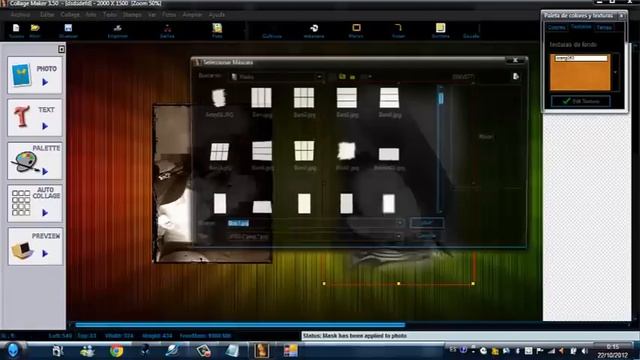The height and width of the screenshot is (360, 640).
Task: Open the PHOTO panel button
Action: 35,75
